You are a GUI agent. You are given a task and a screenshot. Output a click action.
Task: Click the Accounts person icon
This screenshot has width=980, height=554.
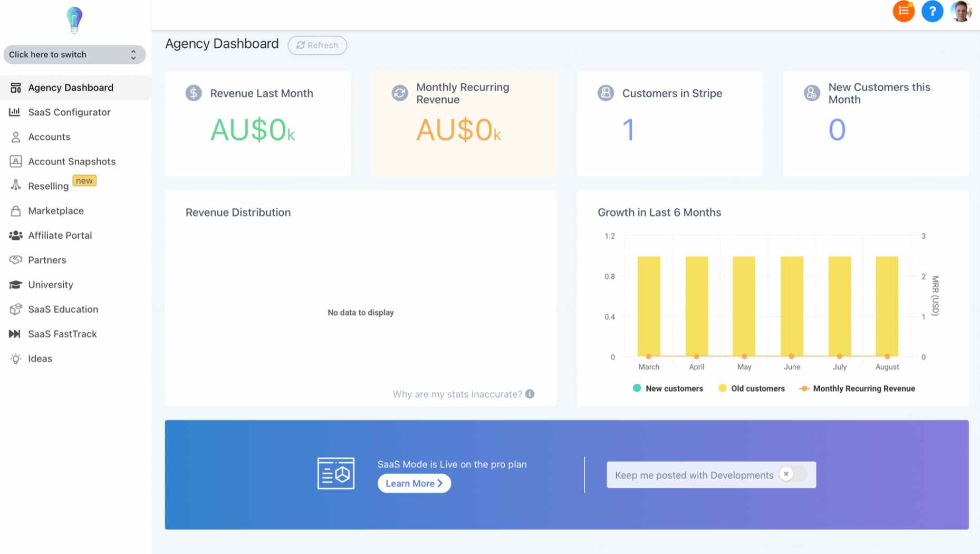(16, 137)
